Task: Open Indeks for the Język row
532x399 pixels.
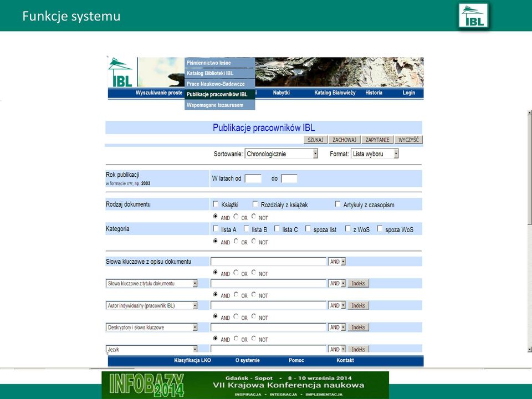Action: tap(359, 349)
